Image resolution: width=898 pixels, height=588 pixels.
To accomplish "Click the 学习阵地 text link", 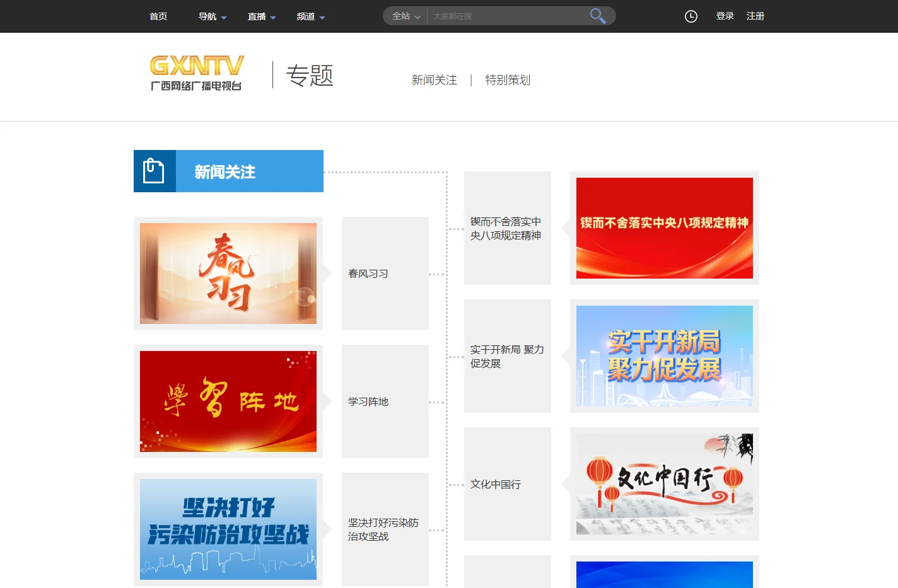I will 368,401.
